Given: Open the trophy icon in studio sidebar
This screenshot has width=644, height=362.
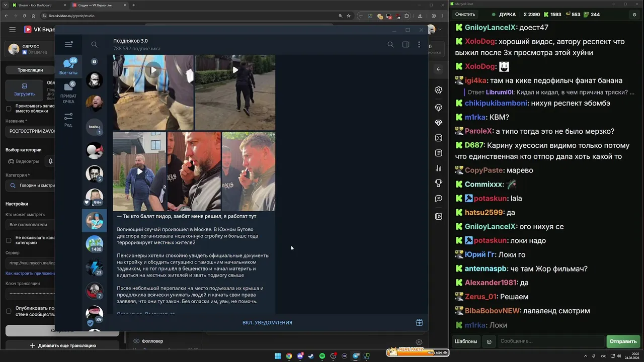Looking at the screenshot, I should 438,184.
